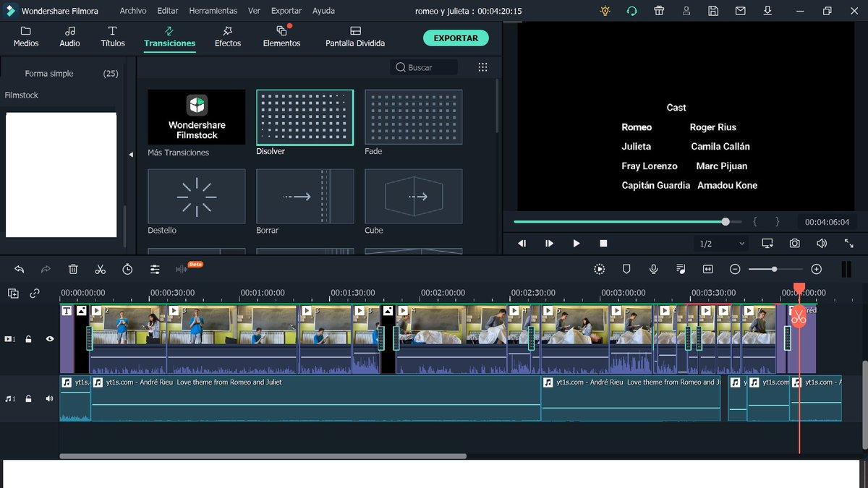
Task: Select the Borrar transition
Action: (305, 197)
